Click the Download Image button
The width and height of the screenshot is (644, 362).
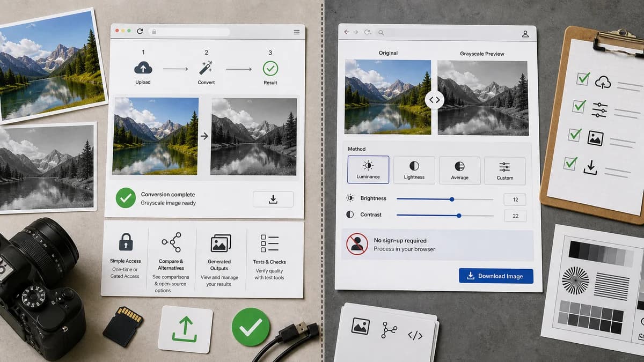[496, 276]
